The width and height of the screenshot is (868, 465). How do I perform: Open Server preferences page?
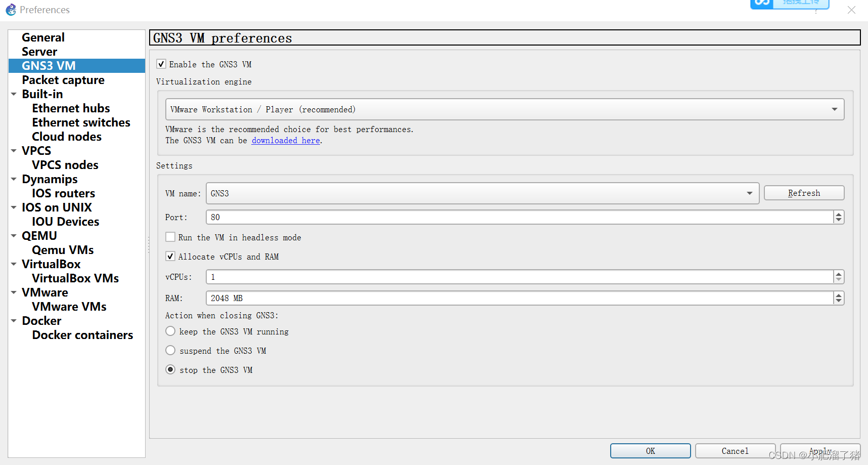coord(39,52)
